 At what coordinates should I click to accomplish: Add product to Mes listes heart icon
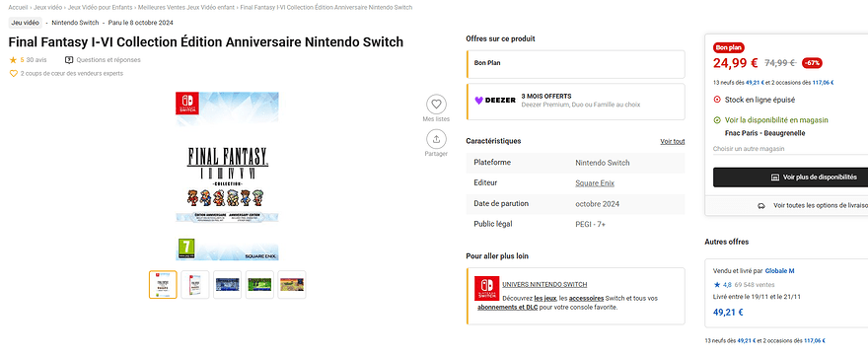[x=436, y=105]
